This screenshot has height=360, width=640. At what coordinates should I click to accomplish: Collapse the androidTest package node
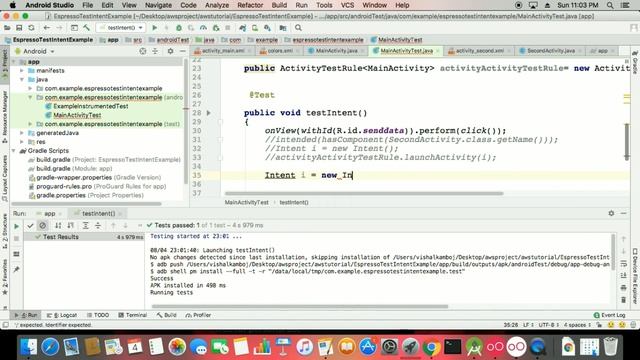pyautogui.click(x=30, y=98)
